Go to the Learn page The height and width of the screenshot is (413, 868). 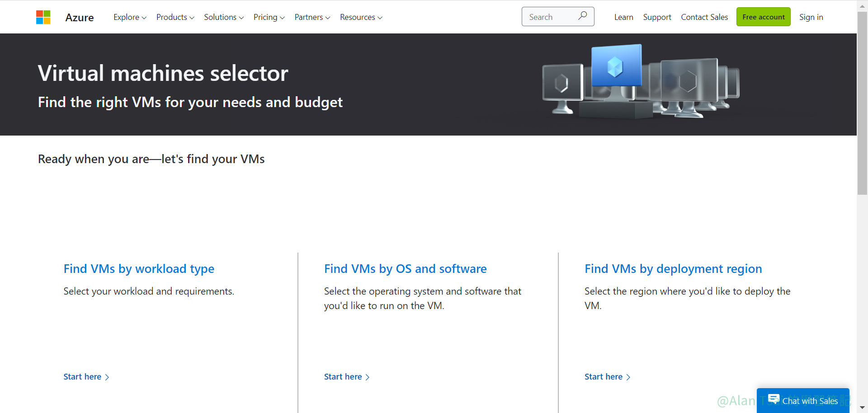coord(623,17)
